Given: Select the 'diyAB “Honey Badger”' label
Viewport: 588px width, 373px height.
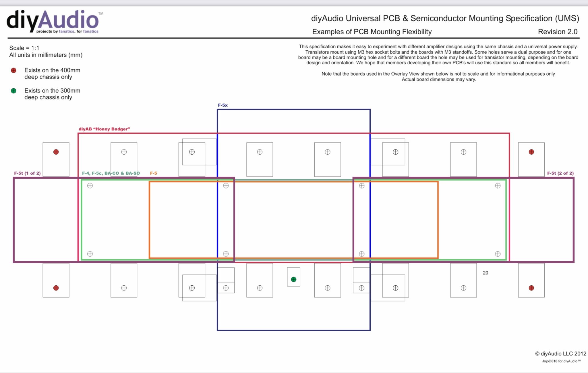Looking at the screenshot, I should click(x=104, y=129).
